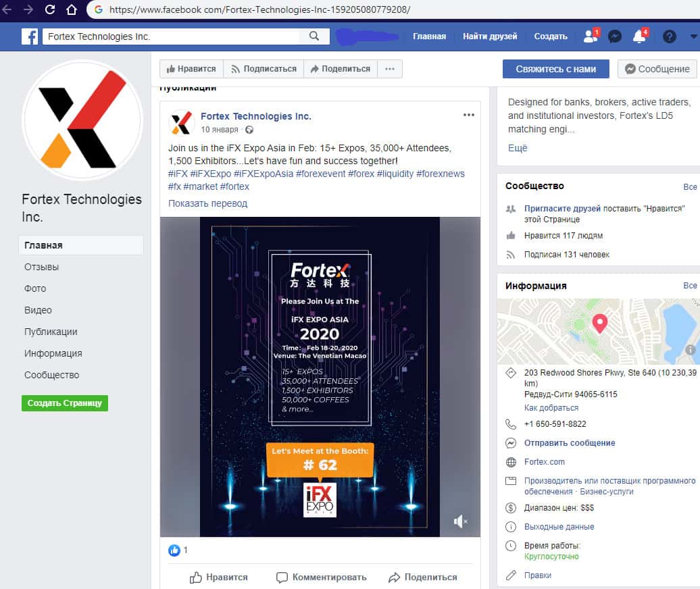The image size is (700, 589).
Task: Select Фото in left sidebar
Action: (x=35, y=288)
